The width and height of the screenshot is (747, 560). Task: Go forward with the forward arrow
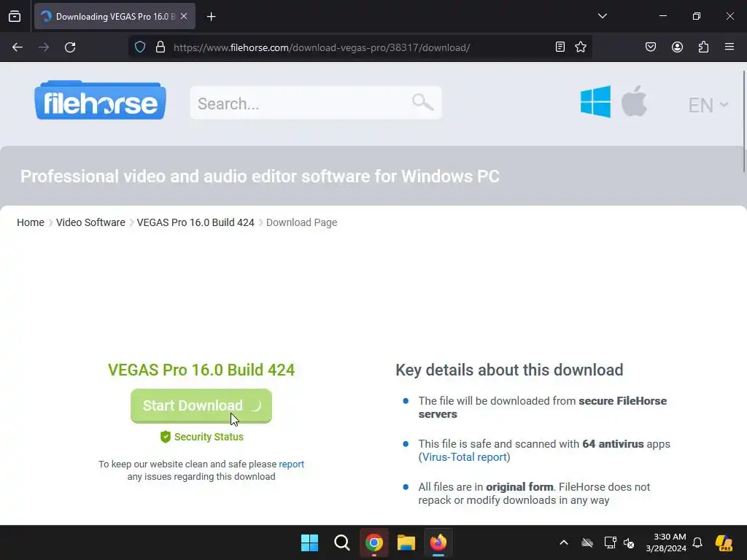(44, 47)
